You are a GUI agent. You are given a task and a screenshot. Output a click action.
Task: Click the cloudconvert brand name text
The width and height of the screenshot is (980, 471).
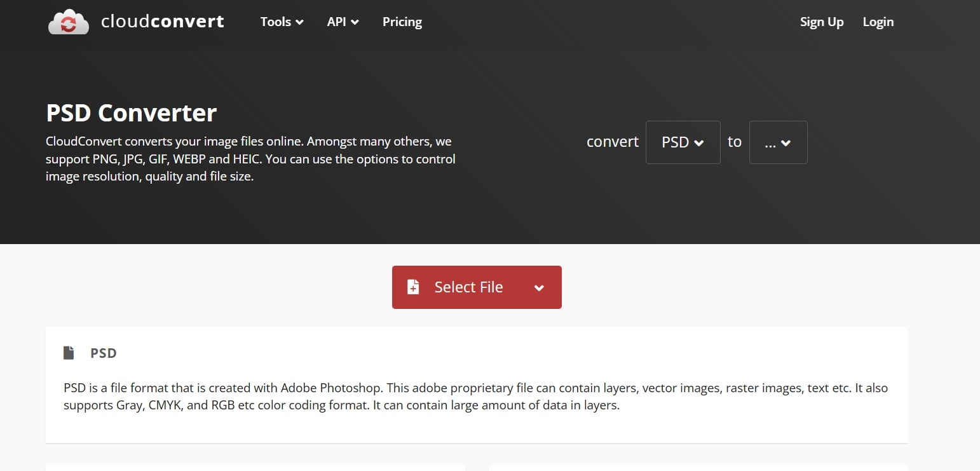(162, 22)
